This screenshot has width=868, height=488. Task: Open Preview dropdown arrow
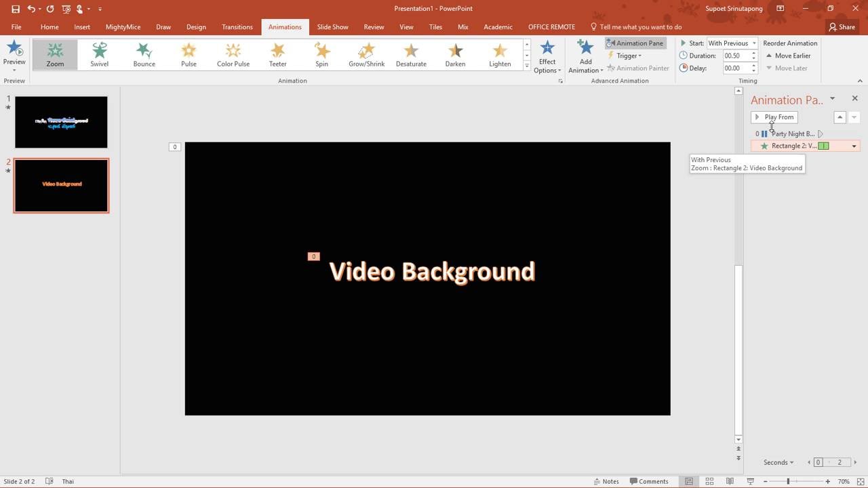pos(14,70)
